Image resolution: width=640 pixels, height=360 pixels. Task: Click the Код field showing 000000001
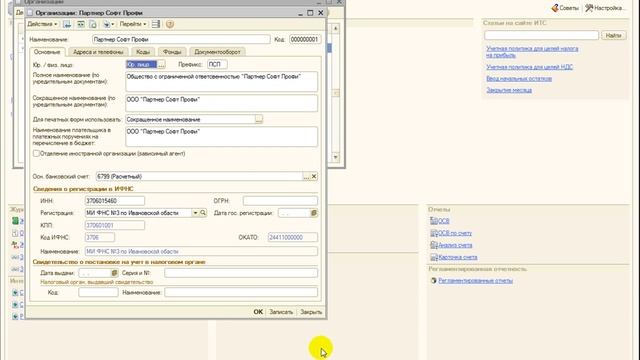[305, 40]
